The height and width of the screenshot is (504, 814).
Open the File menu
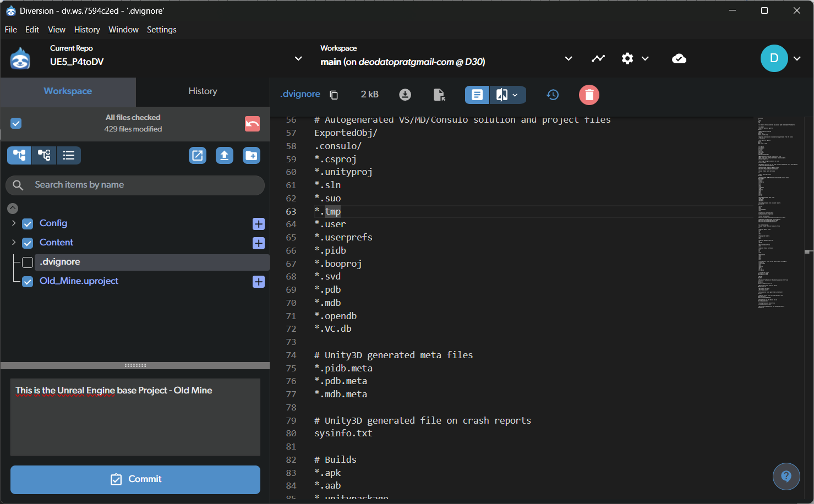click(11, 30)
